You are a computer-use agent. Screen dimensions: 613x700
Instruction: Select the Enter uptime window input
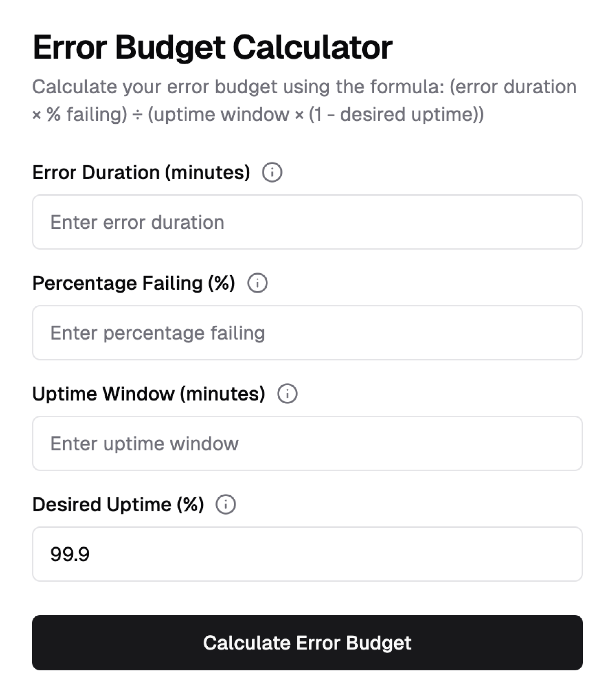306,443
